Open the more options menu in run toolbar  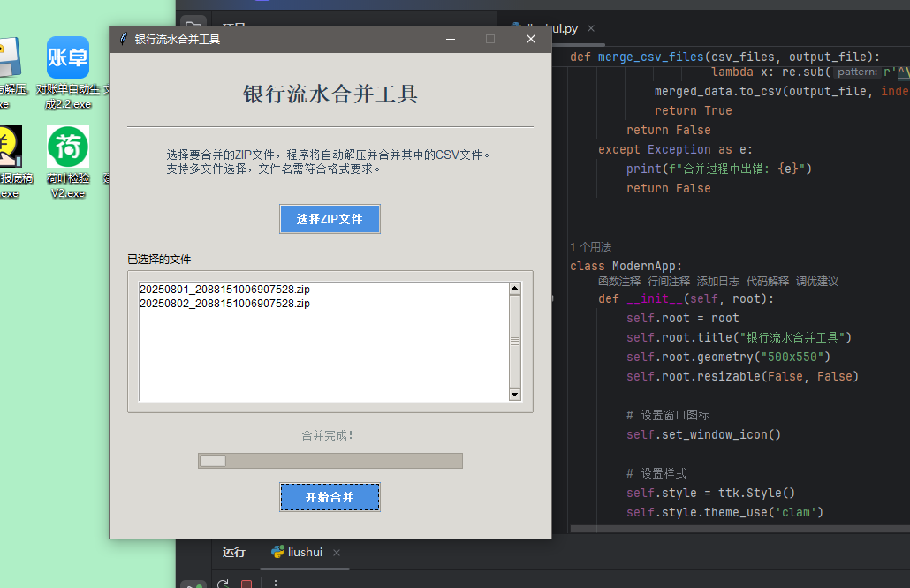(x=276, y=584)
